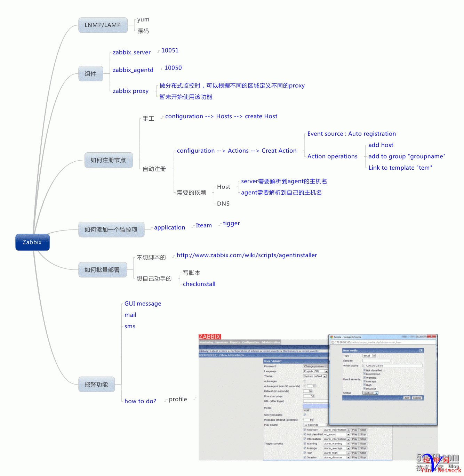The image size is (464, 476).
Task: Open the Status dropdown set to Enabled
Action: coord(370,393)
